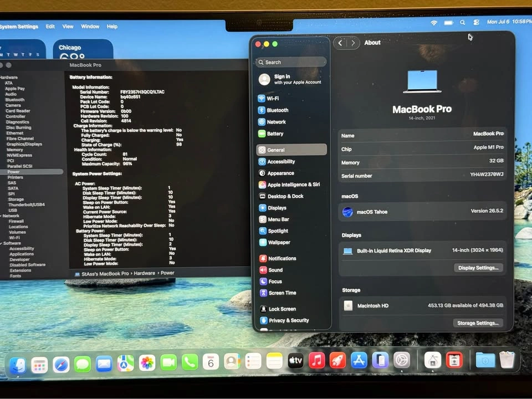Open the View menu
The height and width of the screenshot is (399, 532).
[68, 27]
